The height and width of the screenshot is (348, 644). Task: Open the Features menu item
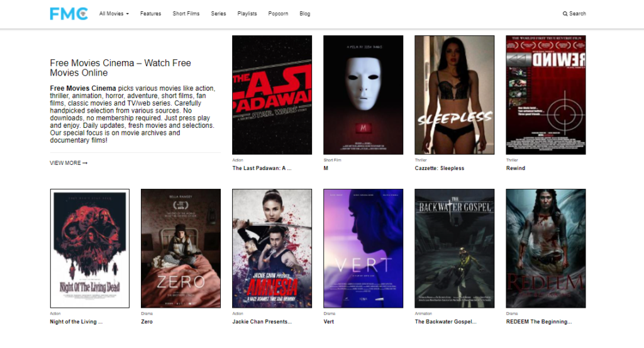(150, 14)
